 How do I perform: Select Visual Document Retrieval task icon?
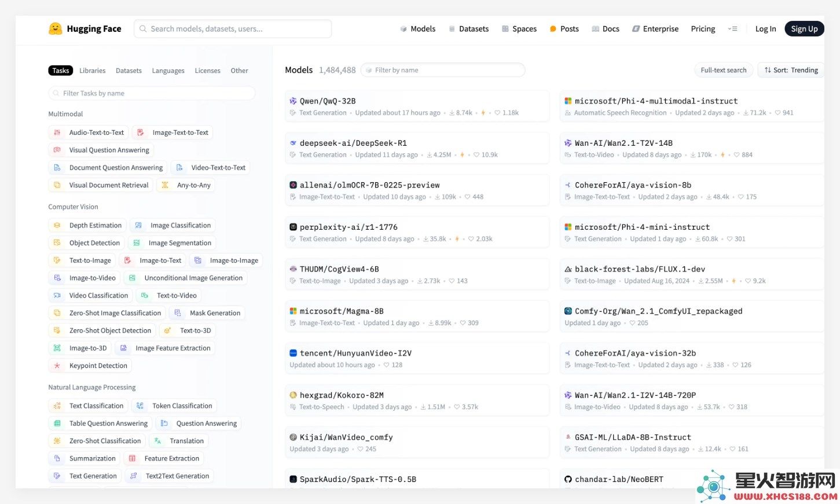coord(57,185)
